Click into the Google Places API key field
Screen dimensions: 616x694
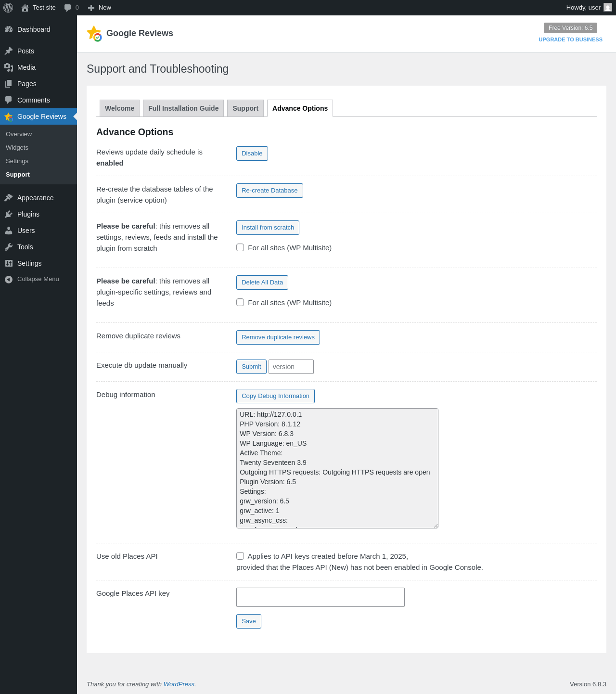(320, 597)
